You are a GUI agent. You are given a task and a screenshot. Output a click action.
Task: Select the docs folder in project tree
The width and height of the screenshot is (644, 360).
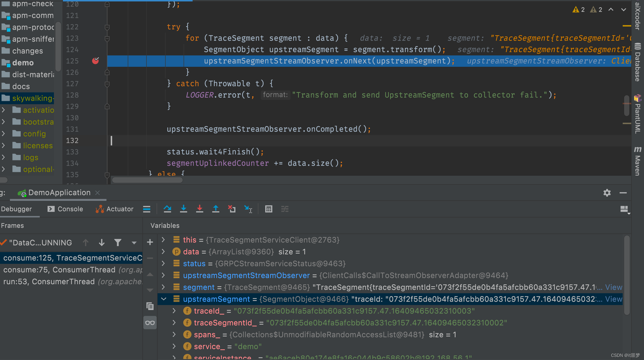tap(21, 86)
